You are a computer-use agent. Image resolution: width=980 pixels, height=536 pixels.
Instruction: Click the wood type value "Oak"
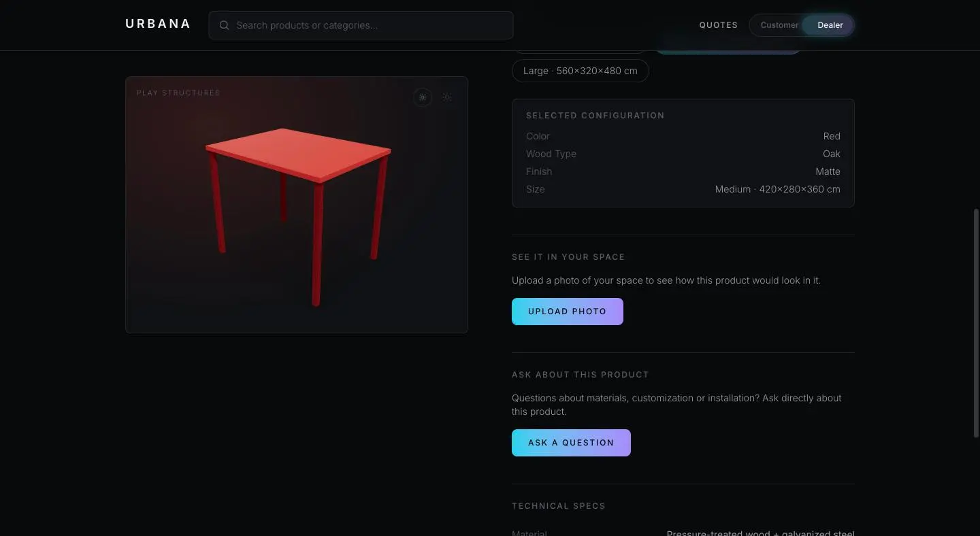(832, 154)
